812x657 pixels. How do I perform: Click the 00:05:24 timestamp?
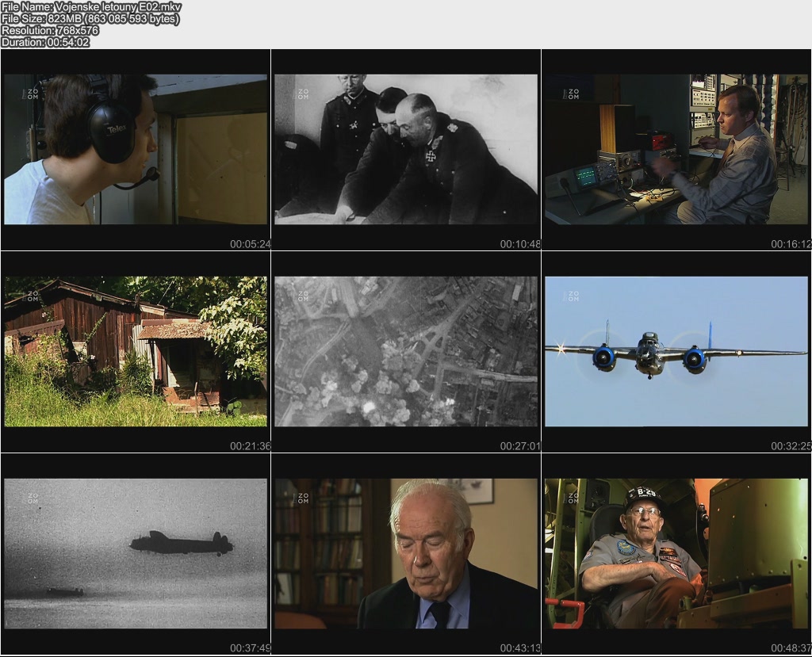(250, 244)
